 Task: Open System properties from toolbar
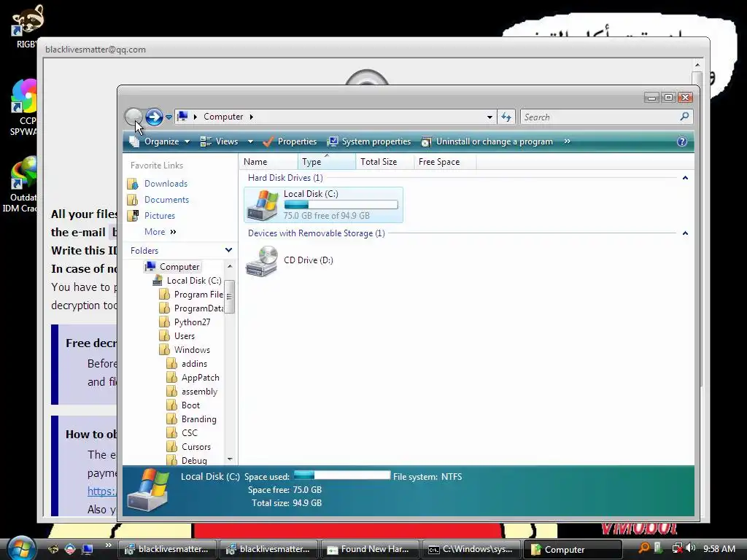click(369, 141)
